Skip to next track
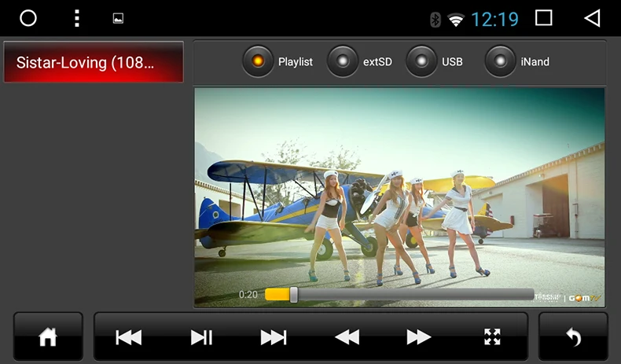 click(x=274, y=337)
